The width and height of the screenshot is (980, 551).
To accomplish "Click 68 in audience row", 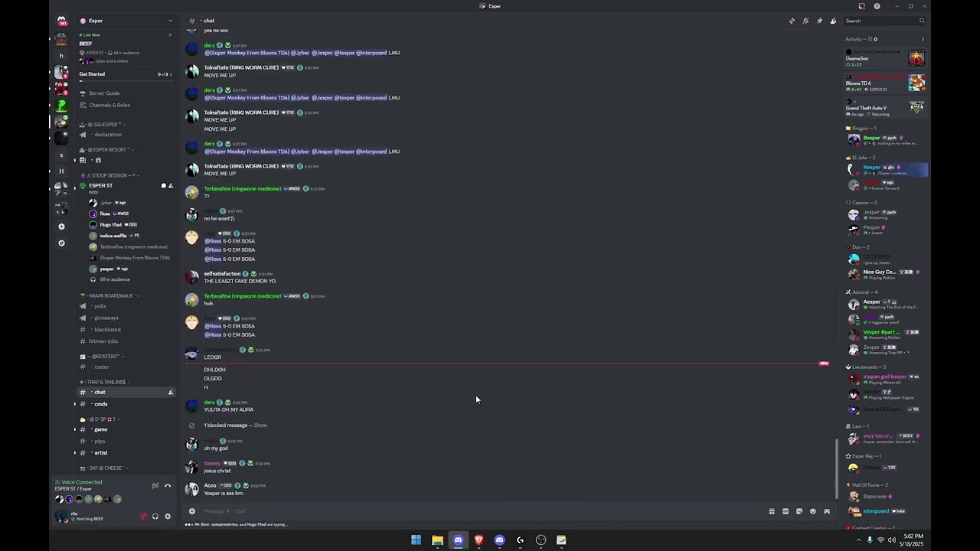I will (115, 279).
